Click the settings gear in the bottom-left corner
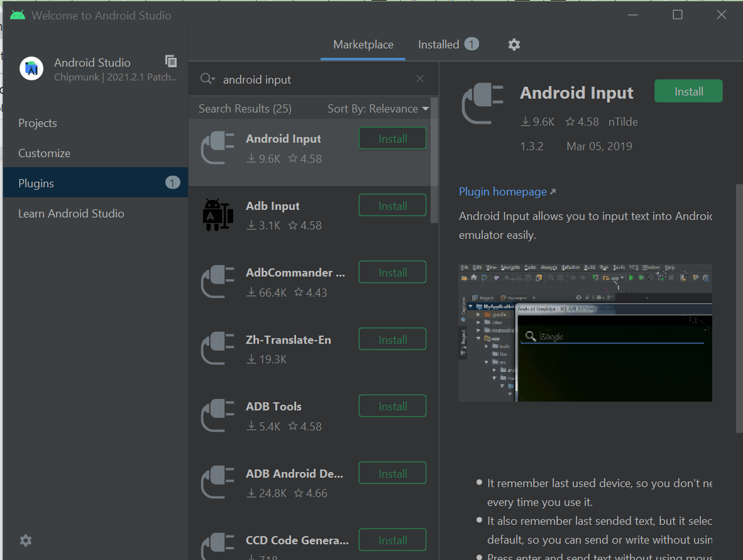The image size is (743, 560). coord(25,541)
